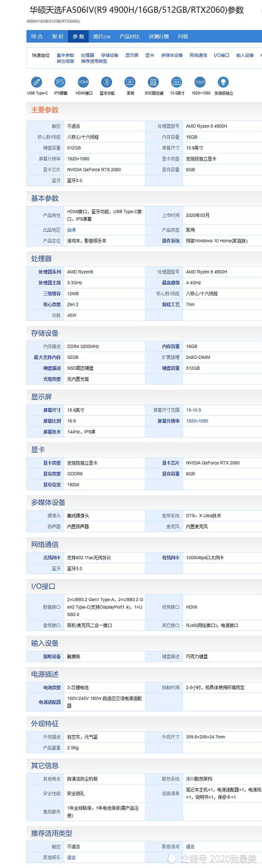Click the 冰川散热架构 cooling value
Image resolution: width=262 pixels, height=868 pixels.
tap(199, 779)
